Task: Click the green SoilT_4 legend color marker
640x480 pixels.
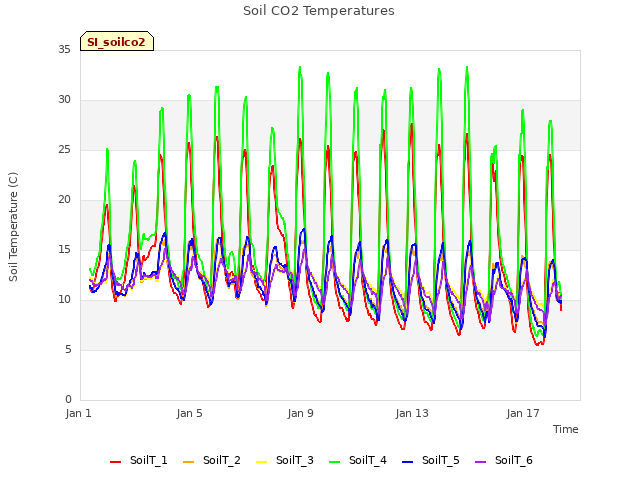Action: [x=335, y=462]
